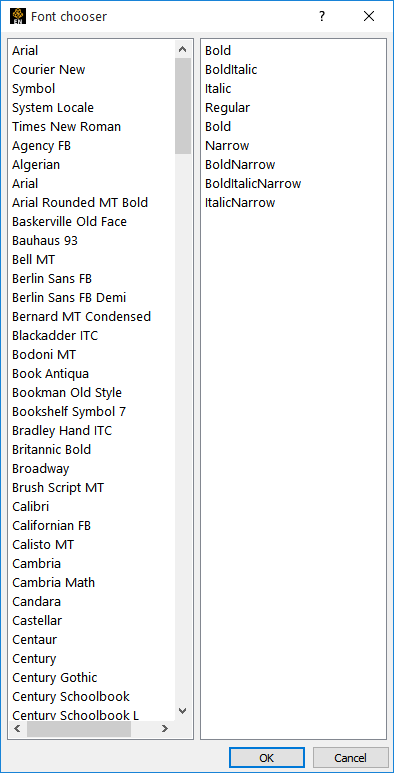Viewport: 394px width, 773px height.
Task: Click the Font chooser app icon in title bar
Action: click(x=17, y=16)
